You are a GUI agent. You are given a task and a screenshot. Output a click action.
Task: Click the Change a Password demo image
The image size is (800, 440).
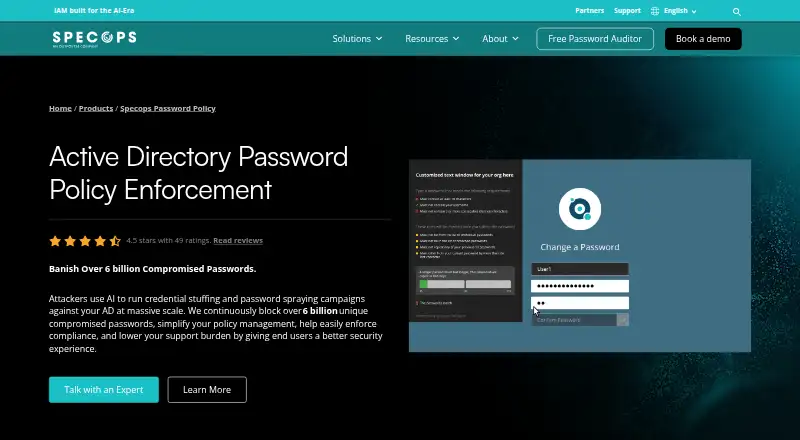[x=580, y=256]
